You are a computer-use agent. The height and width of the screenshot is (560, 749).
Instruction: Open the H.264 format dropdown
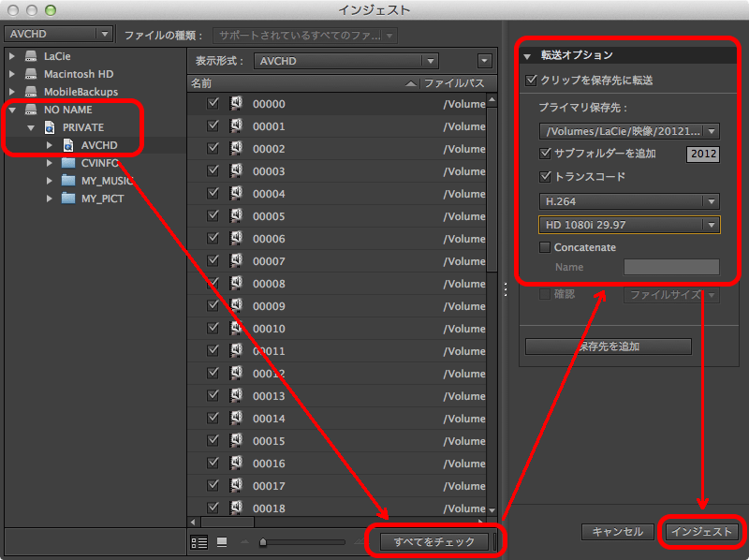tap(629, 201)
